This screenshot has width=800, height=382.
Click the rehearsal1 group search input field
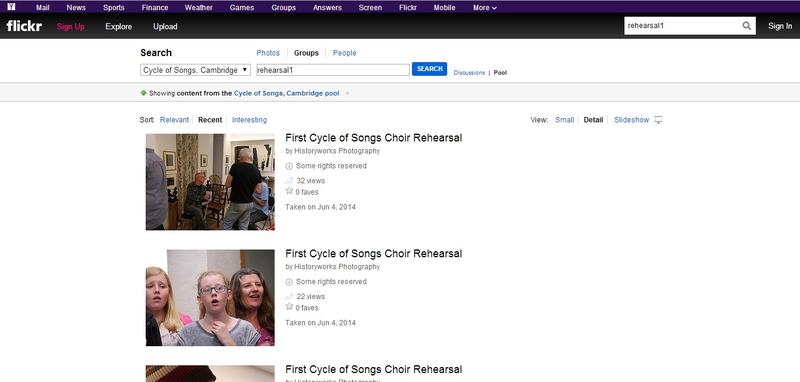click(x=333, y=70)
